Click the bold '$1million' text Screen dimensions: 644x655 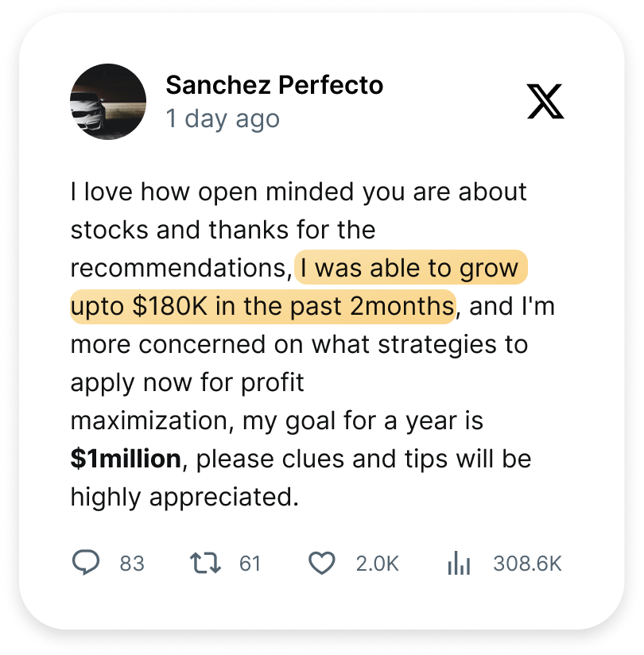126,459
